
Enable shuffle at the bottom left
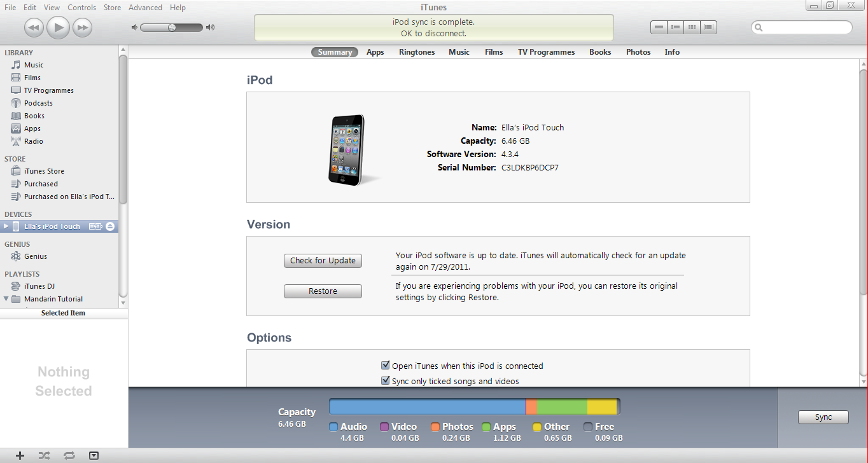(44, 455)
